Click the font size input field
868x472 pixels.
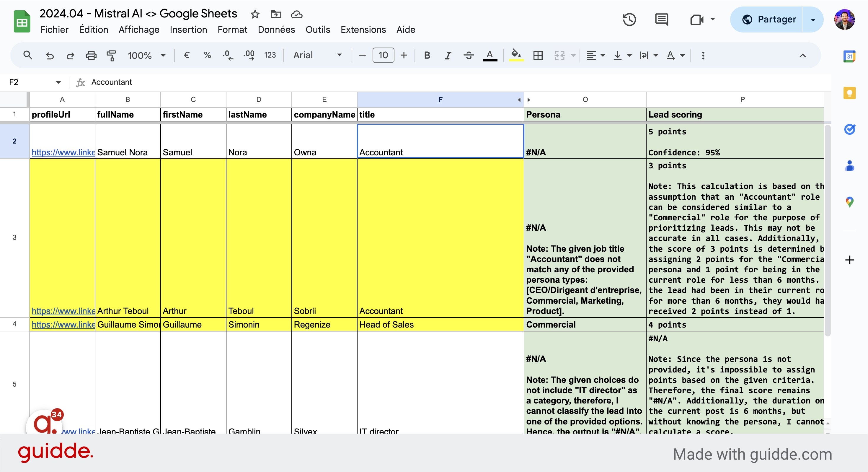point(383,55)
